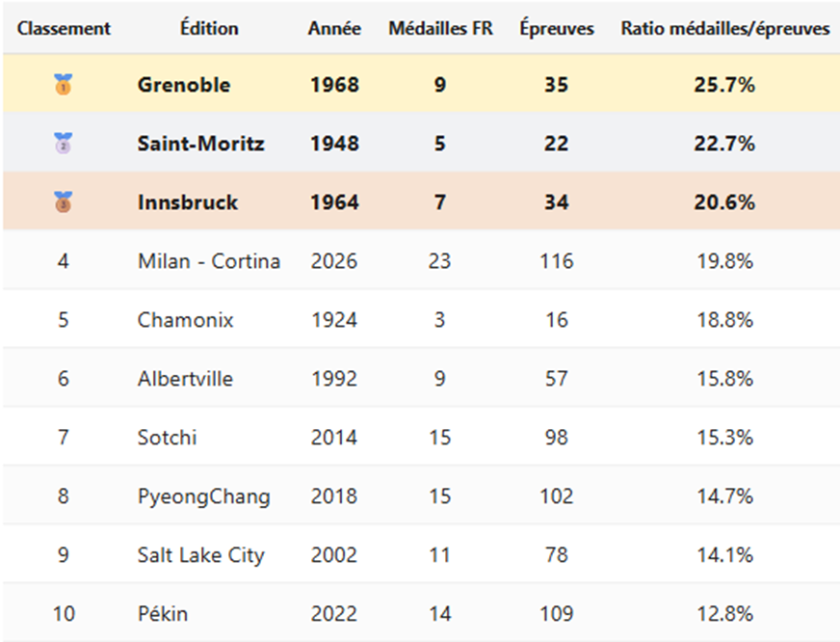
Task: Click the Médailles FR column header
Action: pyautogui.click(x=440, y=28)
